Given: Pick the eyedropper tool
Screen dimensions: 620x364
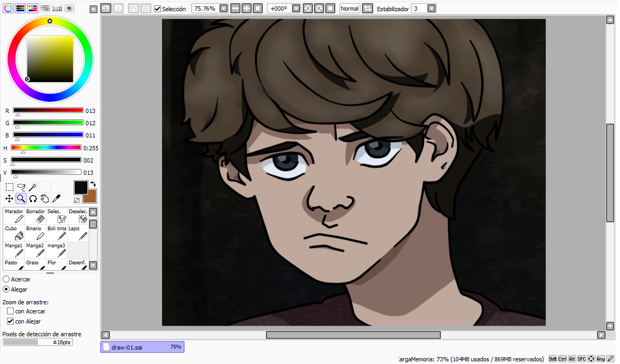Looking at the screenshot, I should coord(56,198).
